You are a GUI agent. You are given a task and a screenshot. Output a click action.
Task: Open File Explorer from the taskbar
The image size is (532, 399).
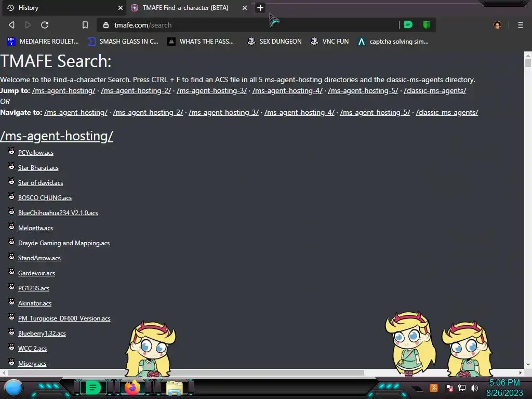point(175,388)
